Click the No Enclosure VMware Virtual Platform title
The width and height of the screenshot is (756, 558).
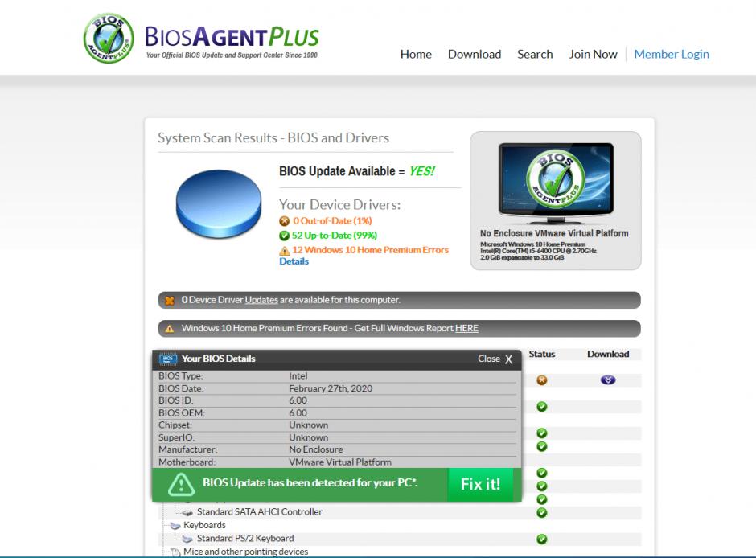(x=554, y=233)
